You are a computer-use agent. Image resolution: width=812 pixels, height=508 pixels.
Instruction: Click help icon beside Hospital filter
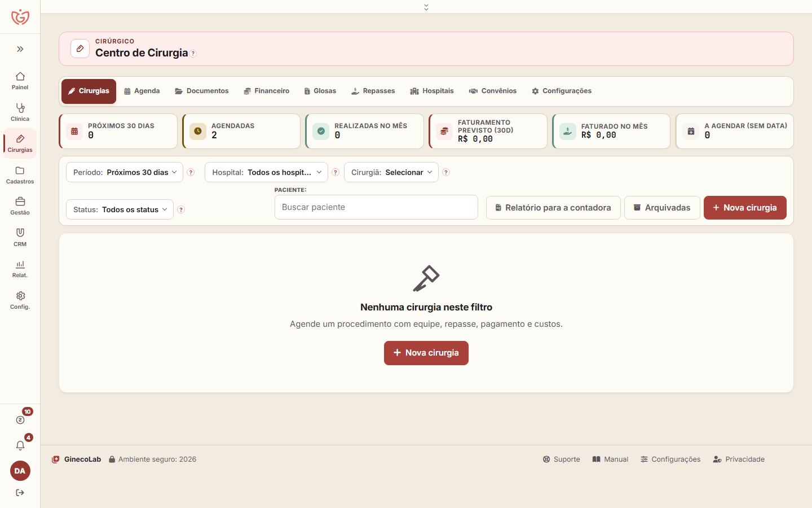point(336,172)
